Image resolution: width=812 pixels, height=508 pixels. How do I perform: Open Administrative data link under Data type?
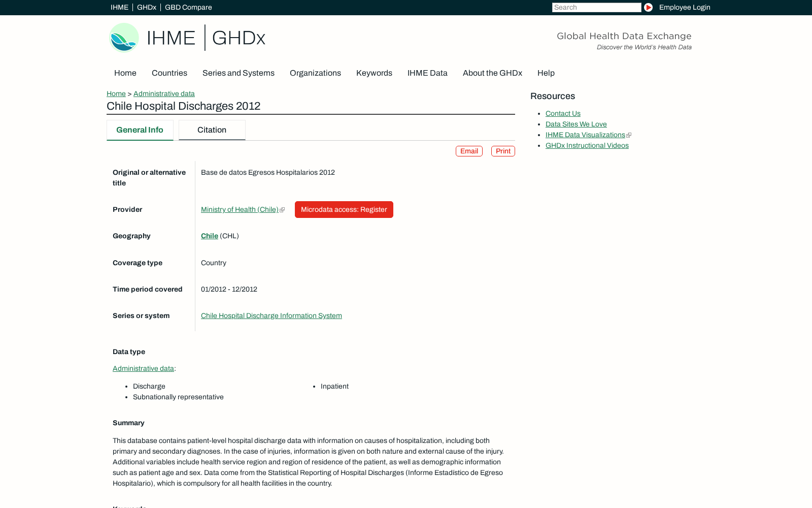pos(143,369)
